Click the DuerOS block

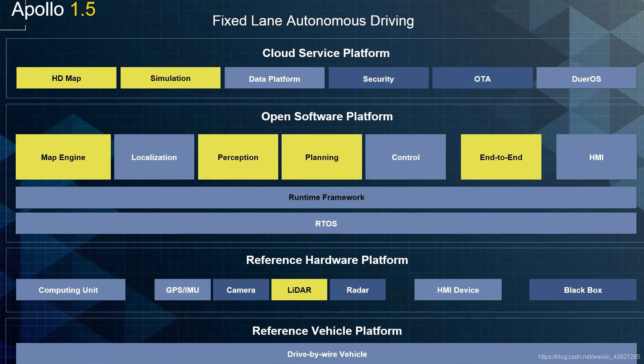click(586, 78)
